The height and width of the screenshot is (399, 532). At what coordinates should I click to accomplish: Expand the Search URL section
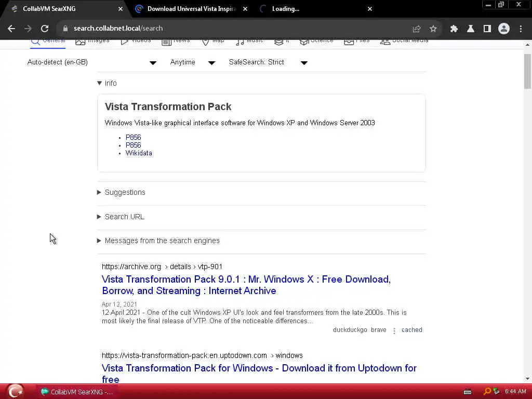[x=121, y=217]
